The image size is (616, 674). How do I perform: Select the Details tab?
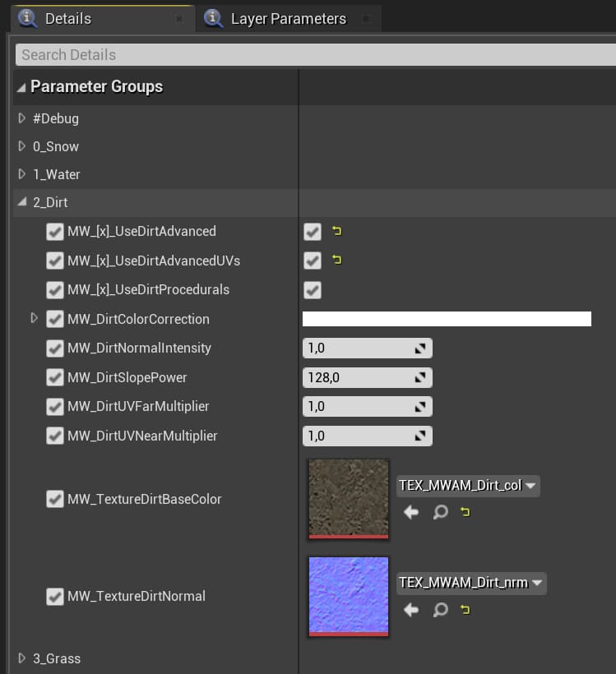[x=67, y=18]
